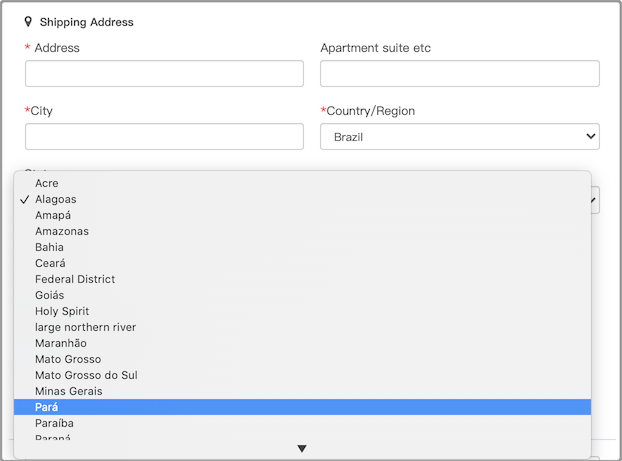Click the City input field
The image size is (622, 461).
click(164, 137)
